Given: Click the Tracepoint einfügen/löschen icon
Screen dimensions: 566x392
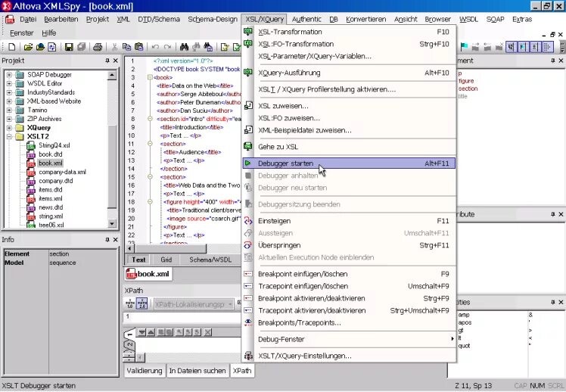Looking at the screenshot, I should [248, 286].
